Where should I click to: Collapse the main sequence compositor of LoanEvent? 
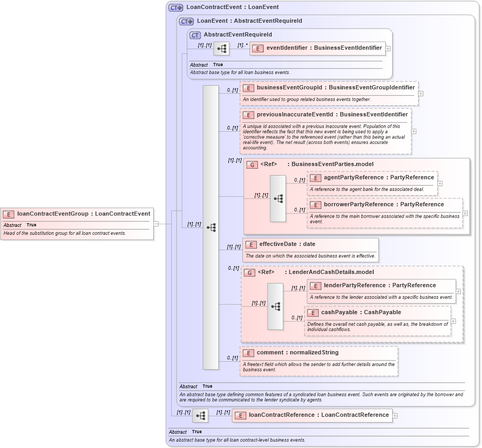212,227
